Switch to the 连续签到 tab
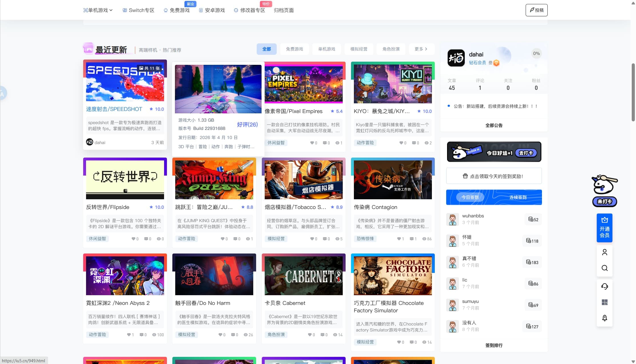This screenshot has height=364, width=636. [x=518, y=197]
